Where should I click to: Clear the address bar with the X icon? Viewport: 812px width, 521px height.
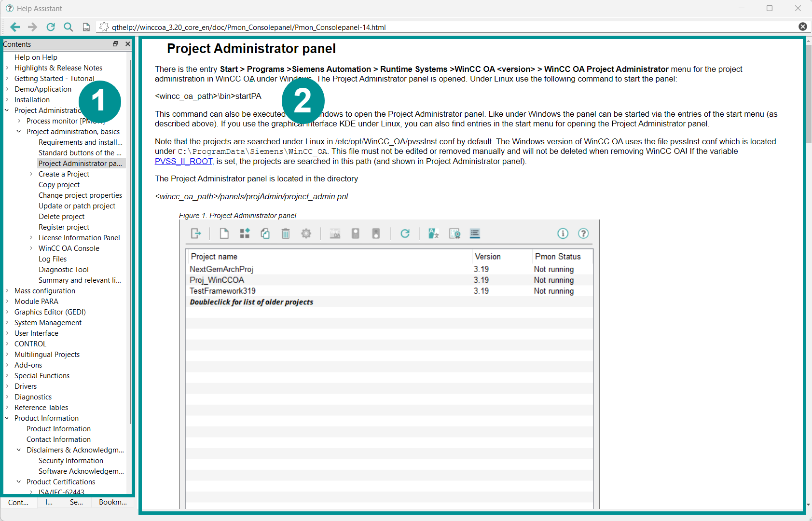(802, 27)
